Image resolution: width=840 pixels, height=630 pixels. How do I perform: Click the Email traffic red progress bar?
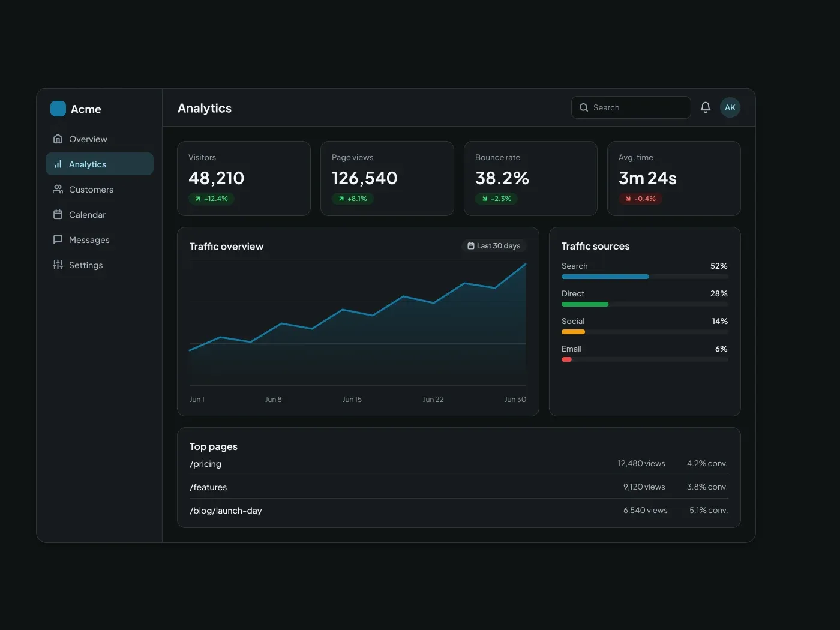(566, 359)
